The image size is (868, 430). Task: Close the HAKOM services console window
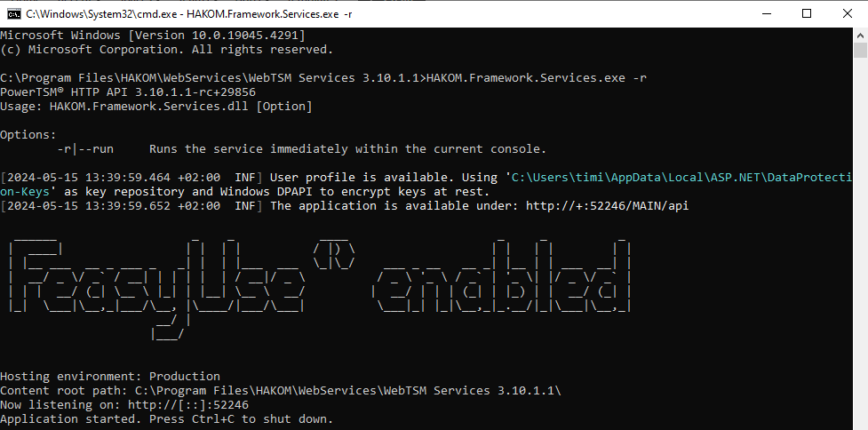click(847, 13)
